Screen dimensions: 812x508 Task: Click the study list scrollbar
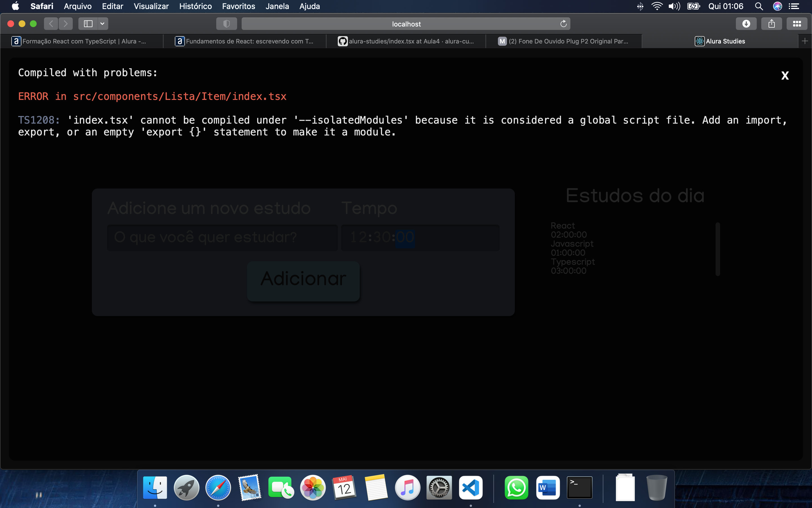pos(718,249)
